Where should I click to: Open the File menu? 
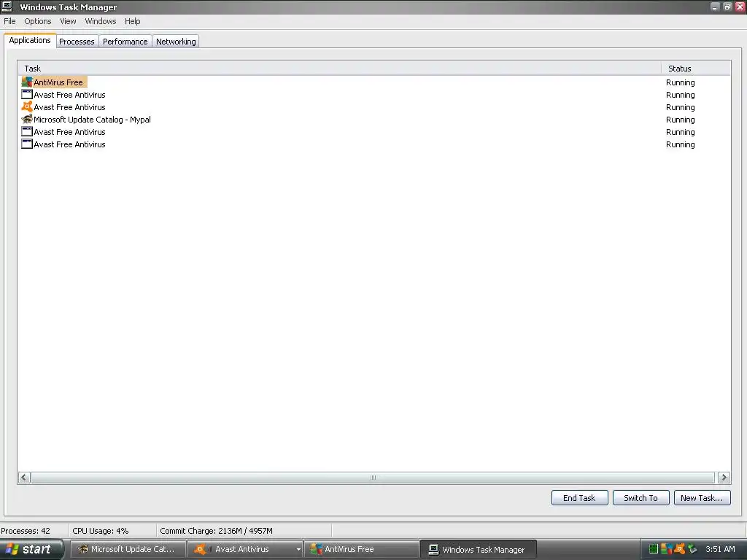9,21
